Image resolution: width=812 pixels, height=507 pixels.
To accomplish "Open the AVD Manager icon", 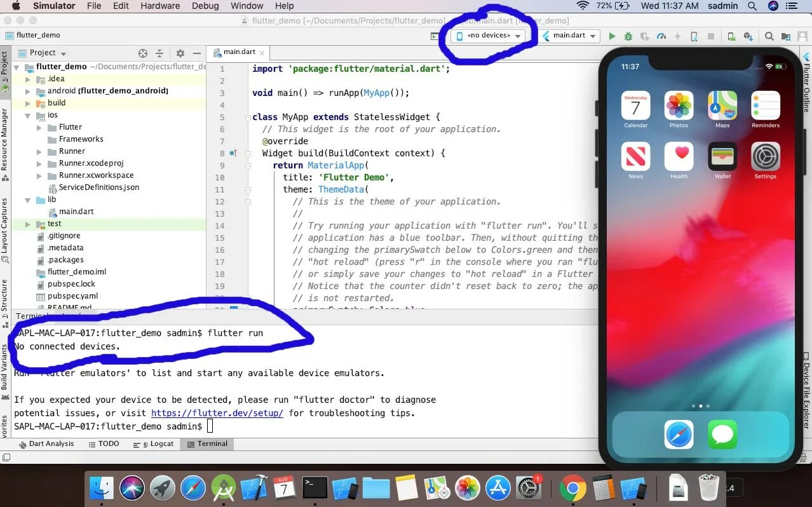I will [733, 36].
